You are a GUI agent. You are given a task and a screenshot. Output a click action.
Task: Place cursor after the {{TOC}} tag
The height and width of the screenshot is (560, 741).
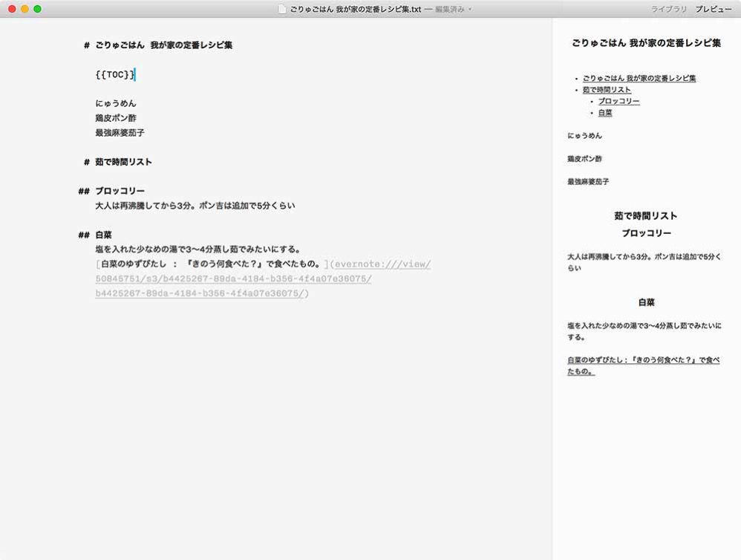click(x=136, y=74)
